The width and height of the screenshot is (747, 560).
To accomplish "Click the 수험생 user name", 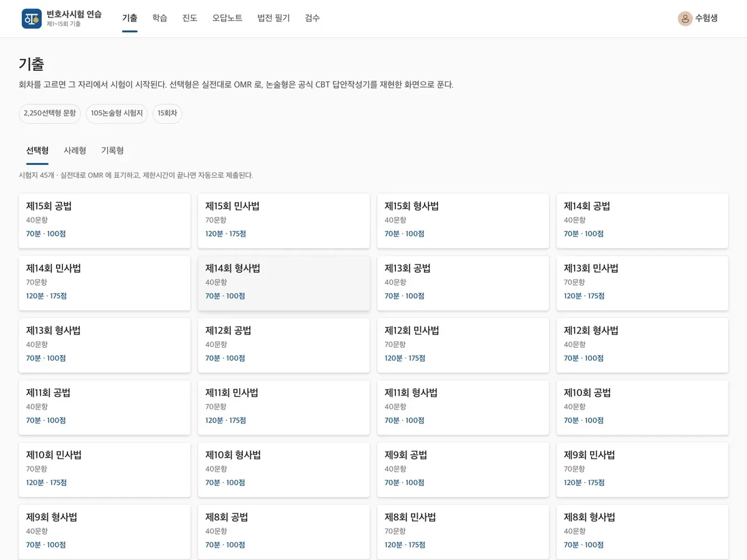I will pos(707,19).
